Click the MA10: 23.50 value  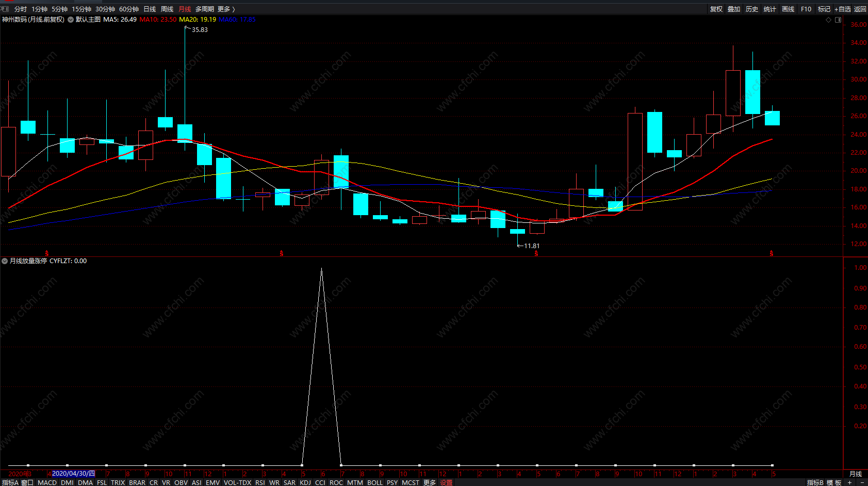pyautogui.click(x=158, y=20)
